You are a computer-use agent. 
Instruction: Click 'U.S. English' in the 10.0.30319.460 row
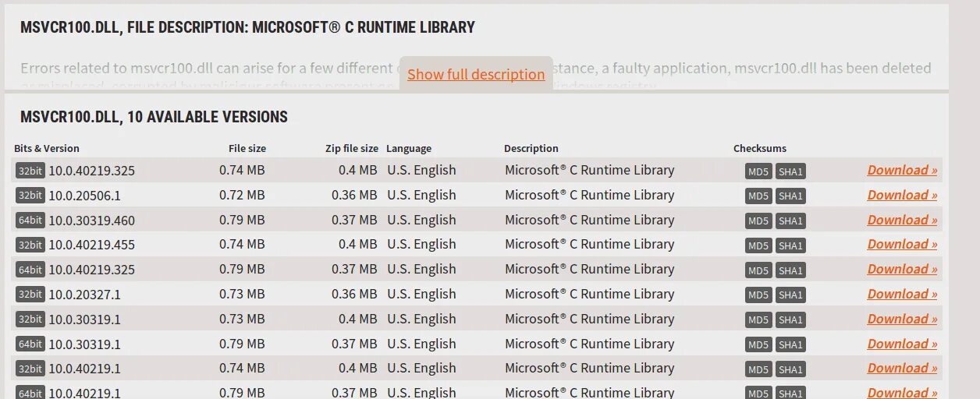point(421,220)
